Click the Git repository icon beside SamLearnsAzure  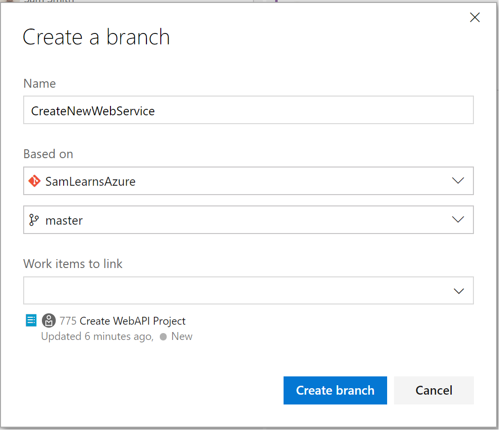coord(34,181)
